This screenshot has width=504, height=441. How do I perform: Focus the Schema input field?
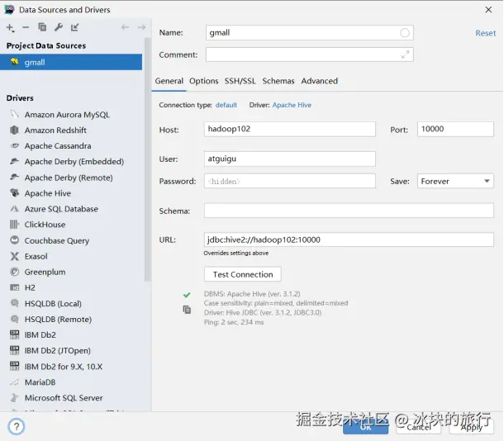click(x=349, y=211)
